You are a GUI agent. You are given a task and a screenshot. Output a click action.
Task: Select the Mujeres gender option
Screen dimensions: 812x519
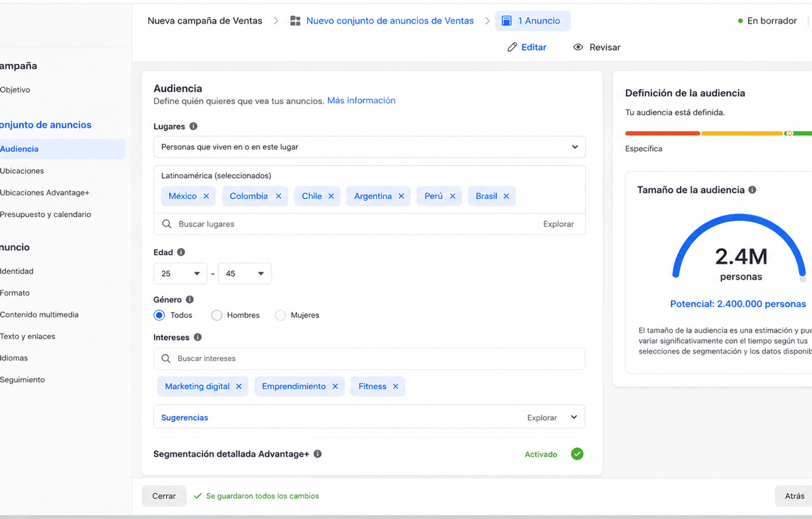(280, 315)
